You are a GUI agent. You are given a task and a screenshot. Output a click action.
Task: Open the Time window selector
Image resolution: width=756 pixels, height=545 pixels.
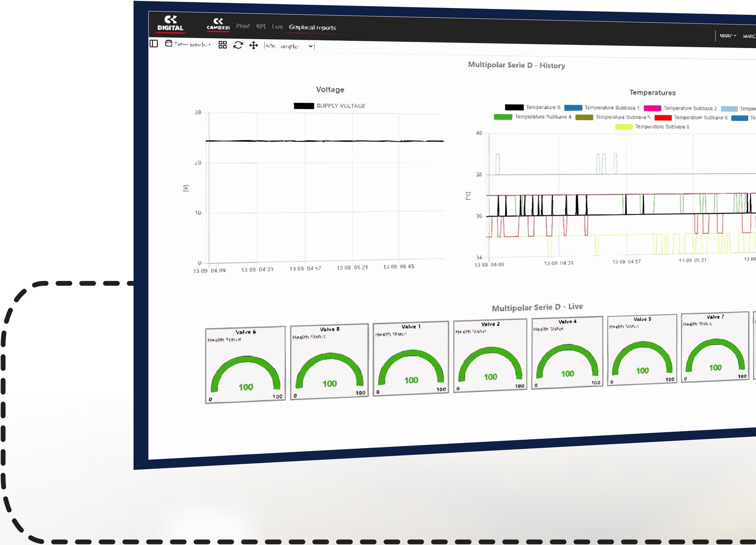click(x=188, y=44)
